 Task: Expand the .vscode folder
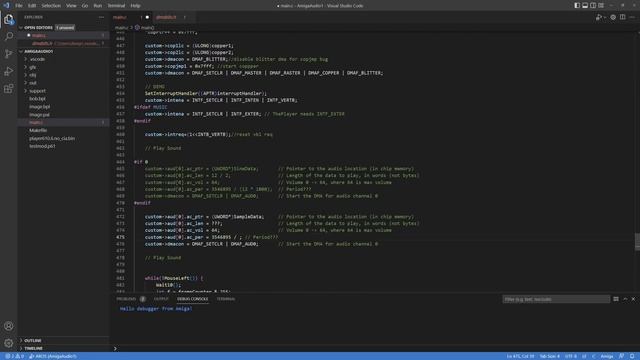(x=64, y=59)
